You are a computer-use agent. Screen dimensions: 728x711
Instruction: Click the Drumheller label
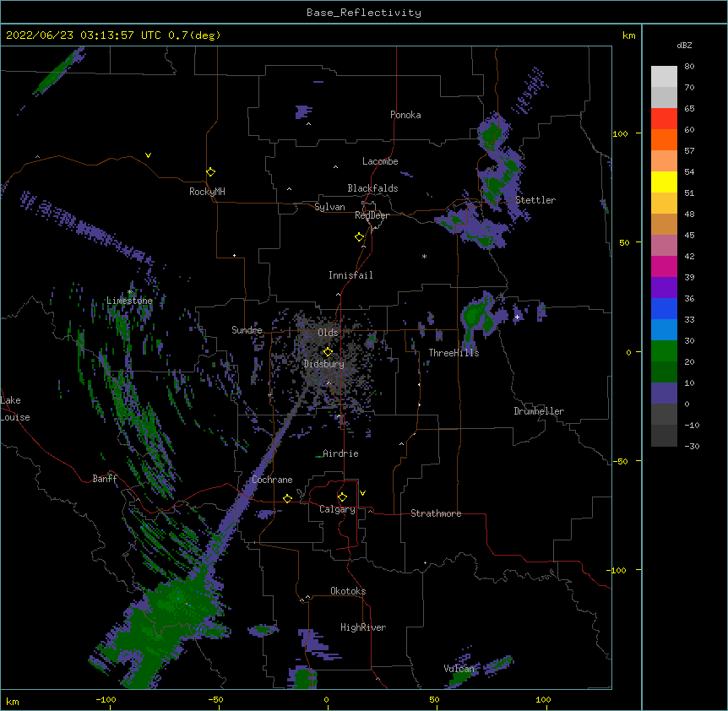tap(539, 411)
